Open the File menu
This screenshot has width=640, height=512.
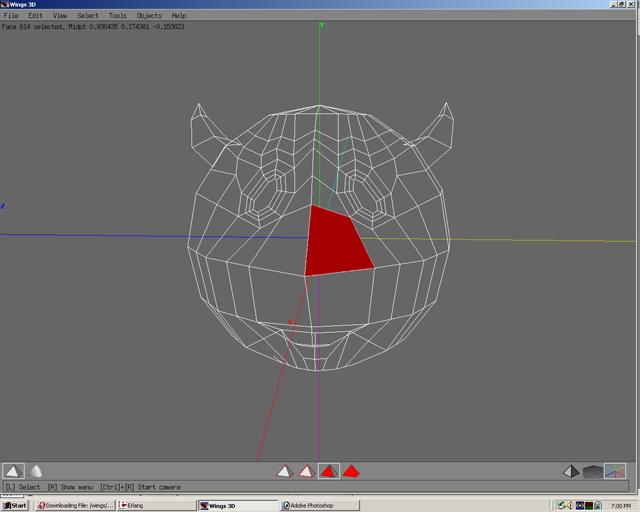tap(11, 16)
